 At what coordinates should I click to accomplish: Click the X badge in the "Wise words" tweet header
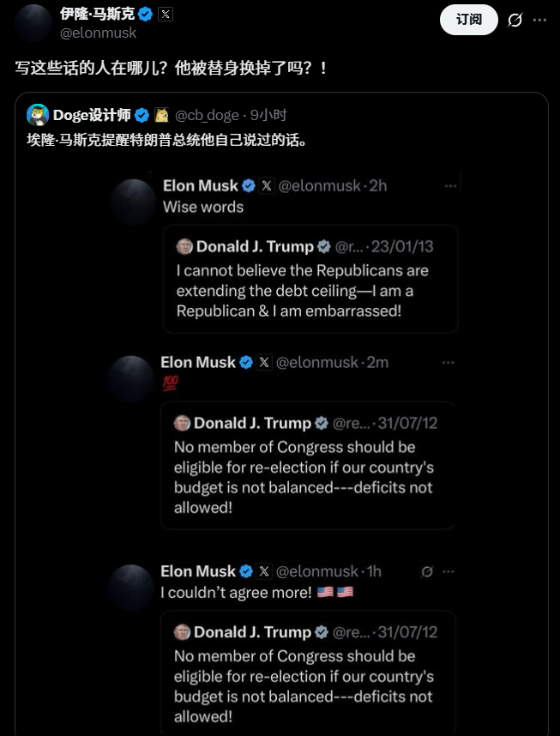pyautogui.click(x=267, y=185)
